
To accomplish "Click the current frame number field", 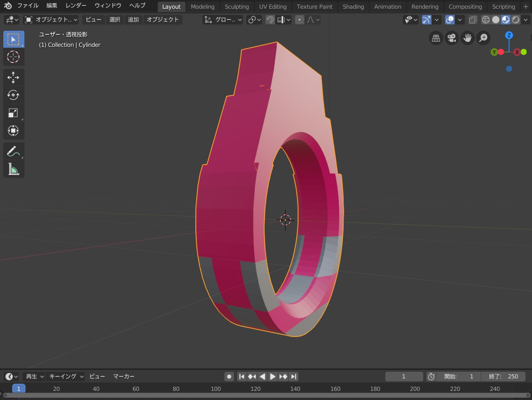I will pyautogui.click(x=404, y=376).
